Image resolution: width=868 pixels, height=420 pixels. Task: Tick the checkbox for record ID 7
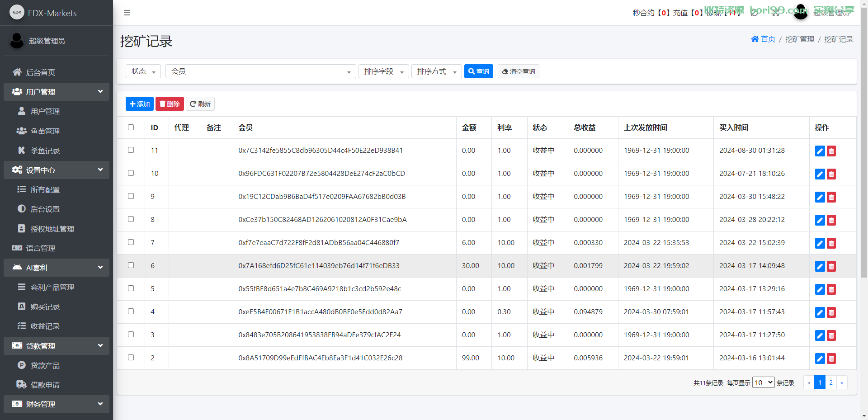[131, 242]
